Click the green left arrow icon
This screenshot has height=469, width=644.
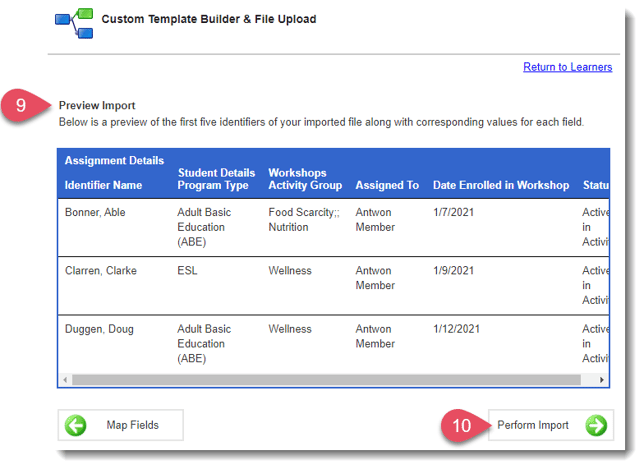pos(76,425)
